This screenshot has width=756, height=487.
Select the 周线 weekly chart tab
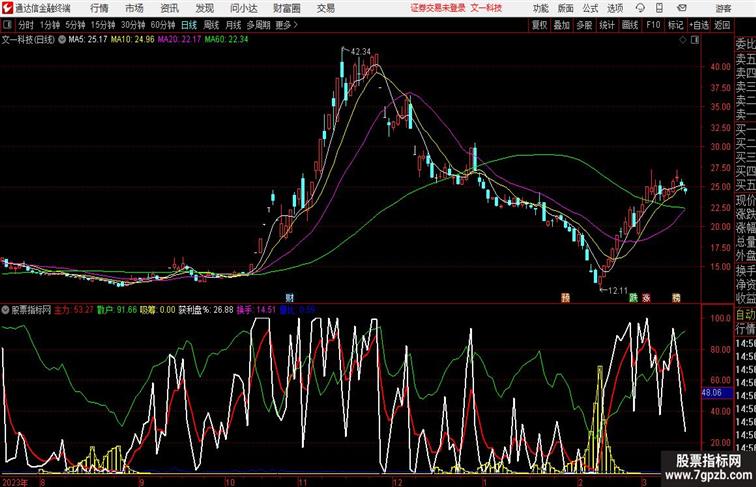(211, 25)
